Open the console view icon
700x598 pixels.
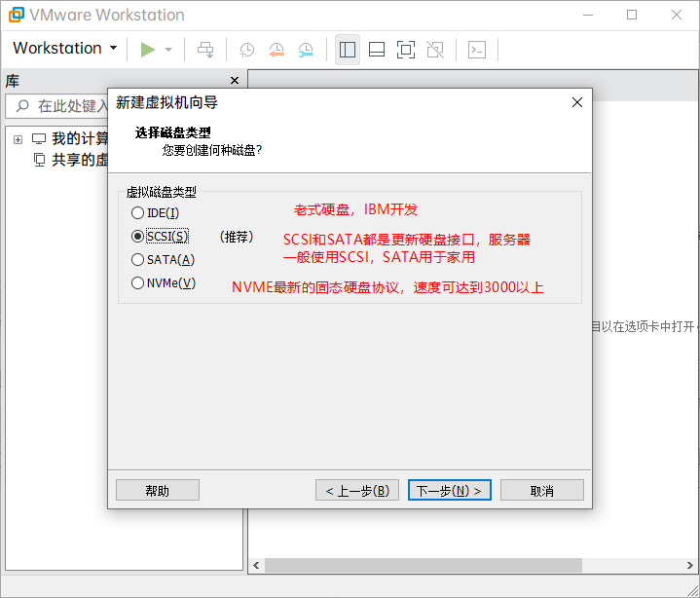click(x=477, y=49)
